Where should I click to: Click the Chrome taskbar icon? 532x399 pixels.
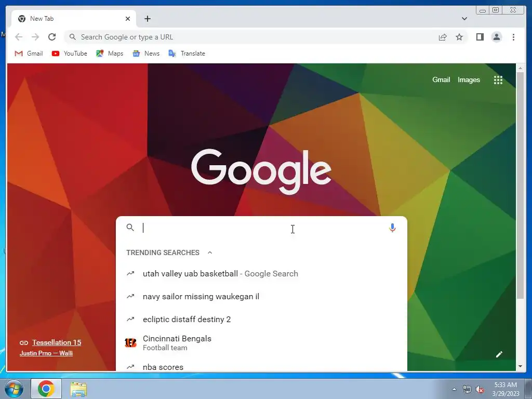pyautogui.click(x=46, y=389)
